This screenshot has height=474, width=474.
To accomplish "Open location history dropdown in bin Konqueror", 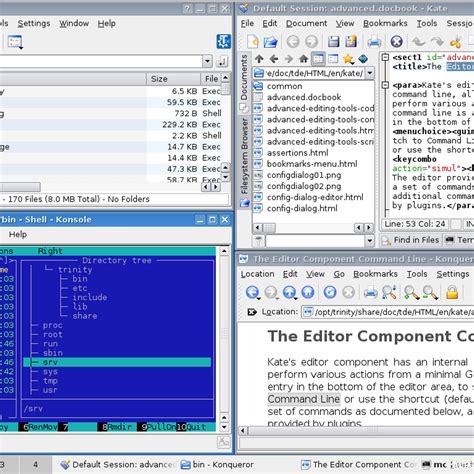I will [207, 61].
